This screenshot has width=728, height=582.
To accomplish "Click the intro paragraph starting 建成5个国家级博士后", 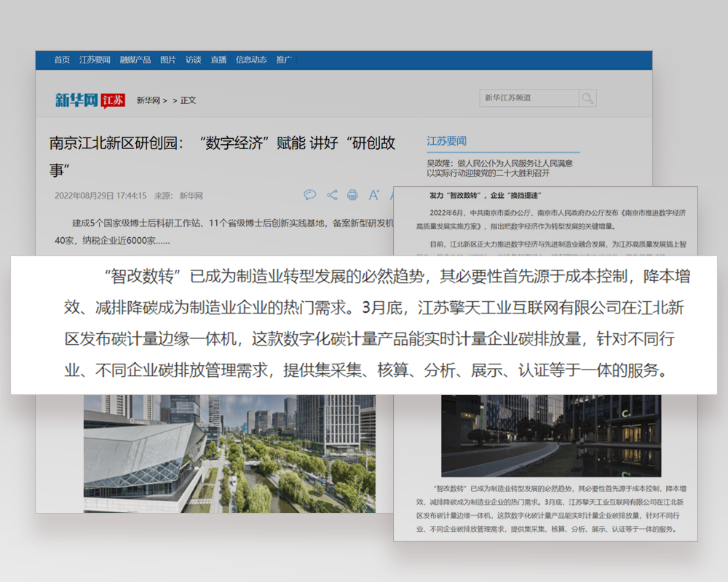I will pyautogui.click(x=223, y=231).
